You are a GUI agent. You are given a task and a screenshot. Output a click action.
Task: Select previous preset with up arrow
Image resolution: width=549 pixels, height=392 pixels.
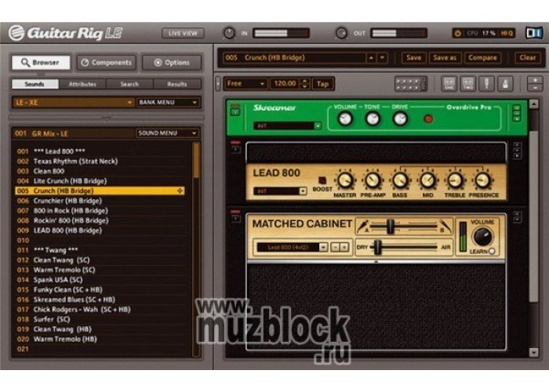click(371, 58)
